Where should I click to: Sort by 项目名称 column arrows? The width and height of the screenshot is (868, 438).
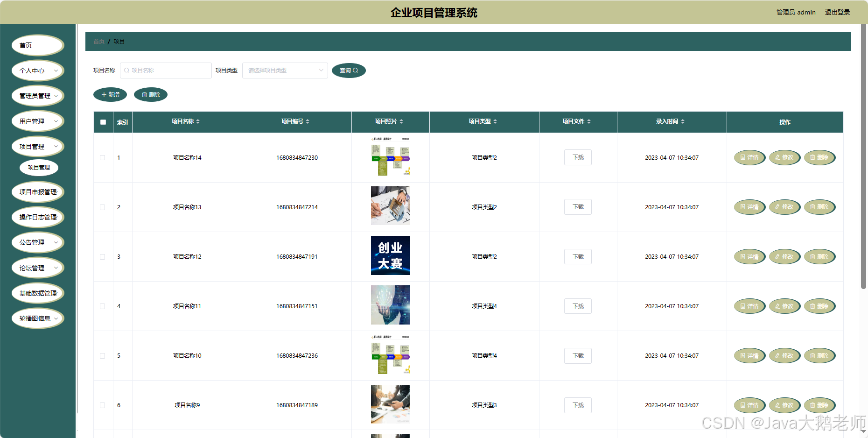click(x=198, y=121)
